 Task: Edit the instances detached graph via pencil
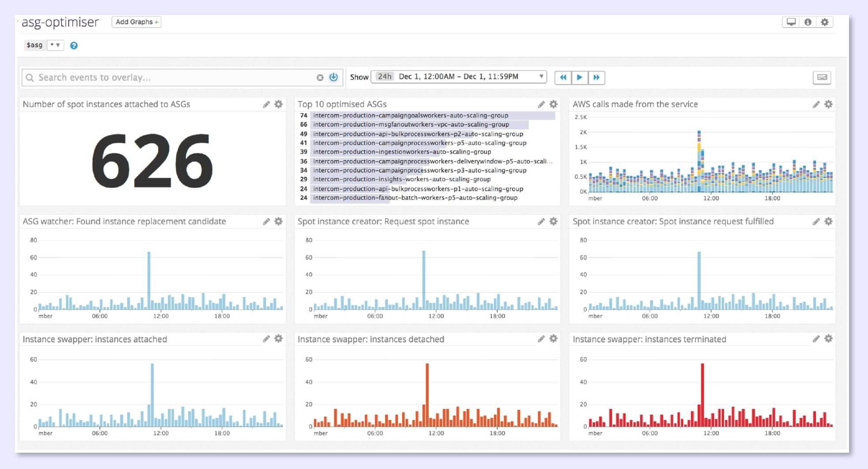[541, 339]
